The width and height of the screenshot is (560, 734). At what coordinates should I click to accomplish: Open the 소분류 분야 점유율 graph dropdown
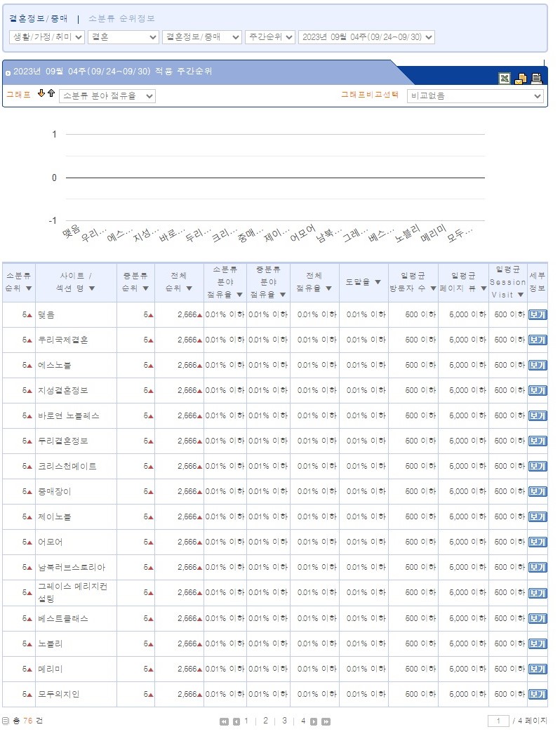pos(107,96)
